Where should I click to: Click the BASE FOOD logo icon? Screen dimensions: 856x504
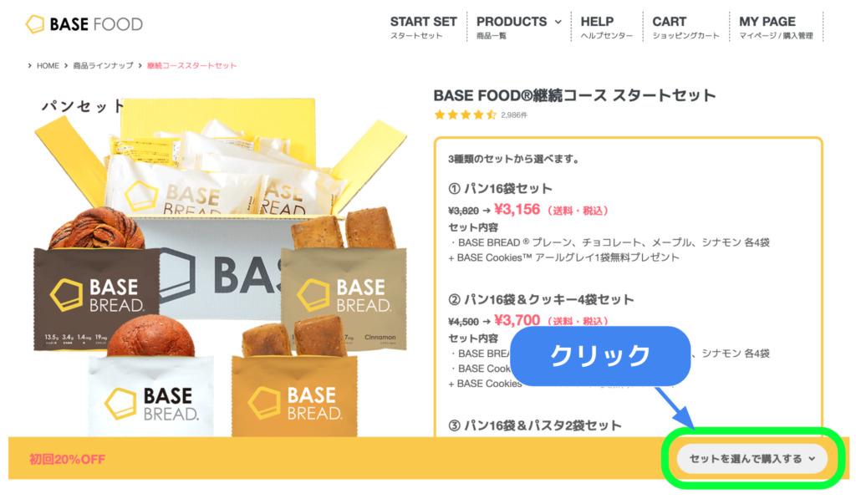pos(35,24)
